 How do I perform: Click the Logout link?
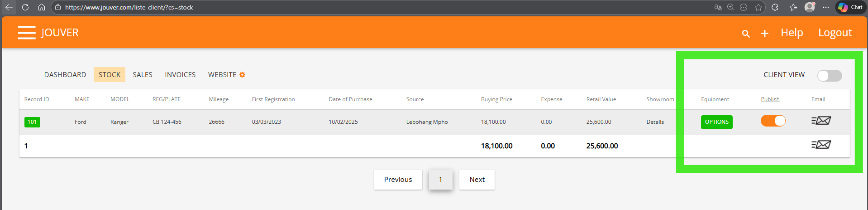(x=835, y=33)
